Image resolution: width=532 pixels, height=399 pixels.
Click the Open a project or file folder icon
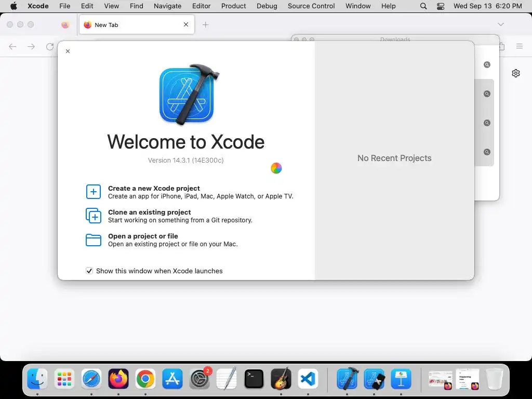pyautogui.click(x=94, y=240)
